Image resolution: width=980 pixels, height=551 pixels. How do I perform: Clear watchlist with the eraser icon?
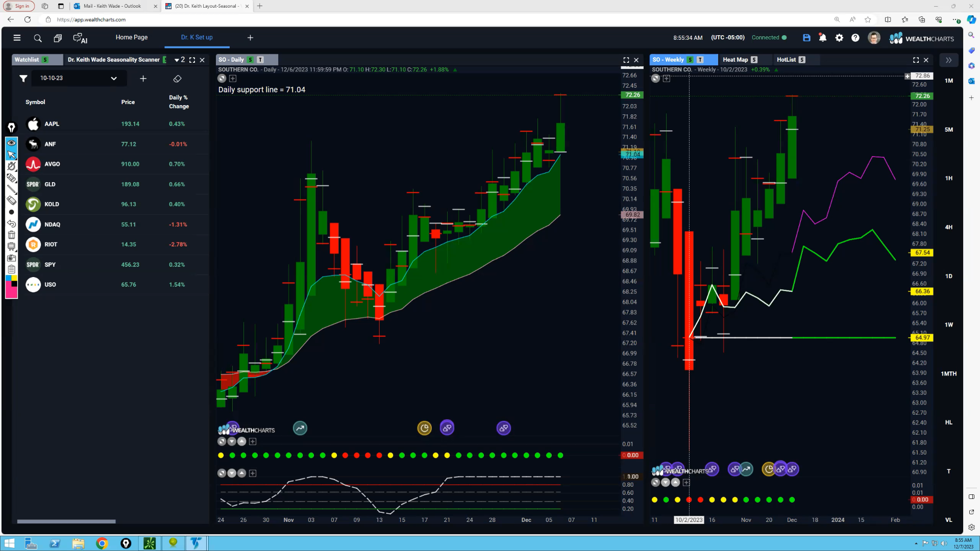[x=177, y=79]
